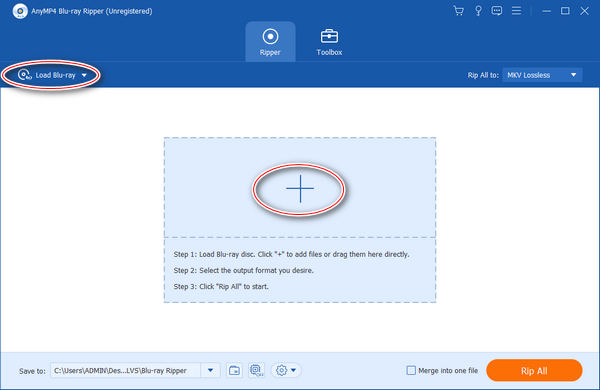
Task: Click the Rip All button
Action: click(x=534, y=370)
